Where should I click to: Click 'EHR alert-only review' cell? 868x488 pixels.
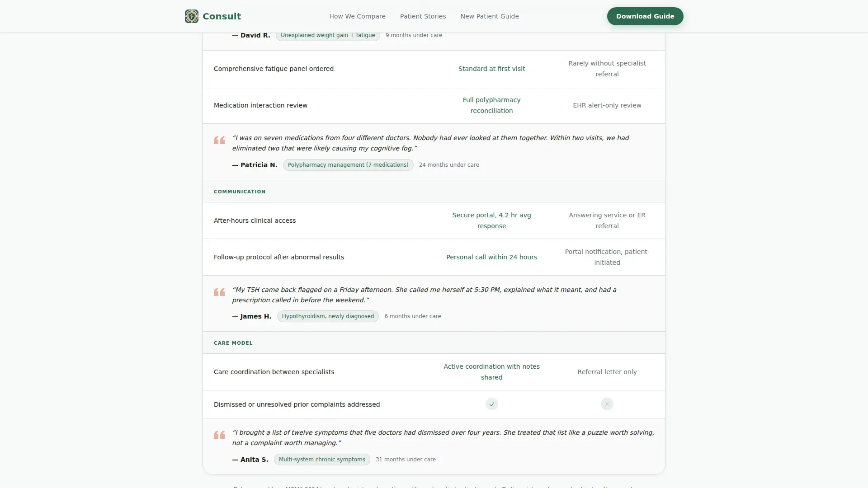[x=607, y=105]
